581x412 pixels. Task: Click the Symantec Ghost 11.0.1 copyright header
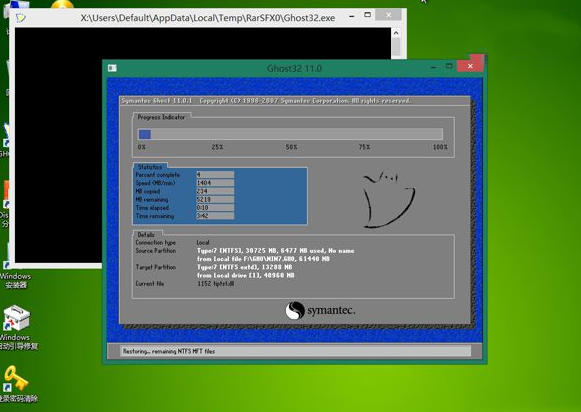point(266,101)
